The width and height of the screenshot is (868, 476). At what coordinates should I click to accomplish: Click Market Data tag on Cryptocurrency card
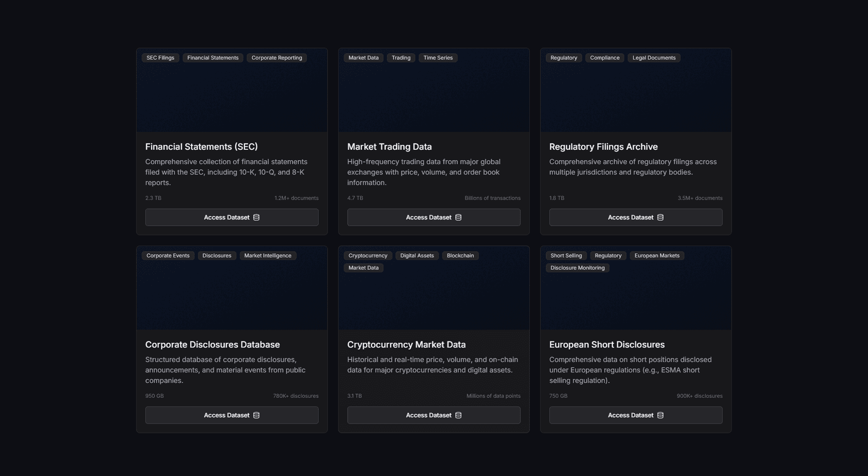click(364, 268)
